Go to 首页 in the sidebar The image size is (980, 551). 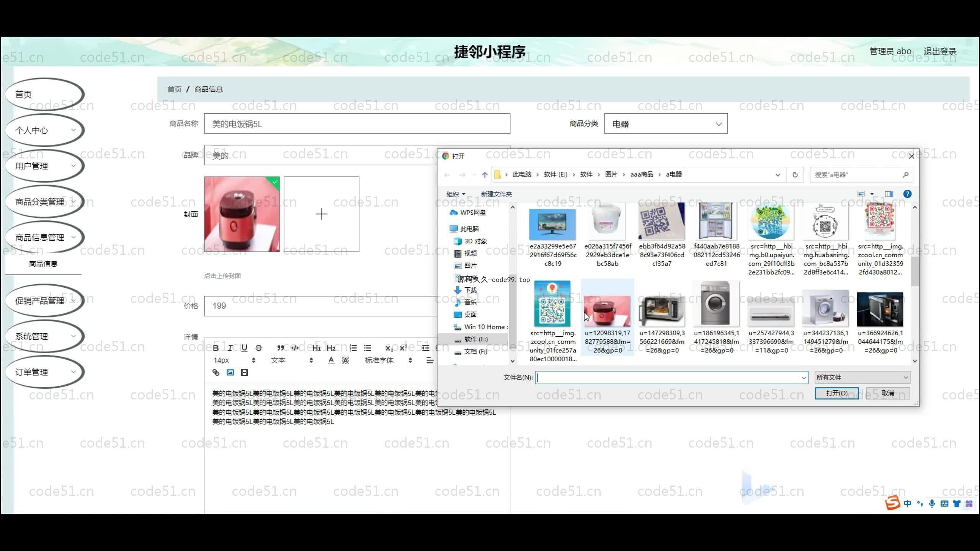pyautogui.click(x=45, y=94)
